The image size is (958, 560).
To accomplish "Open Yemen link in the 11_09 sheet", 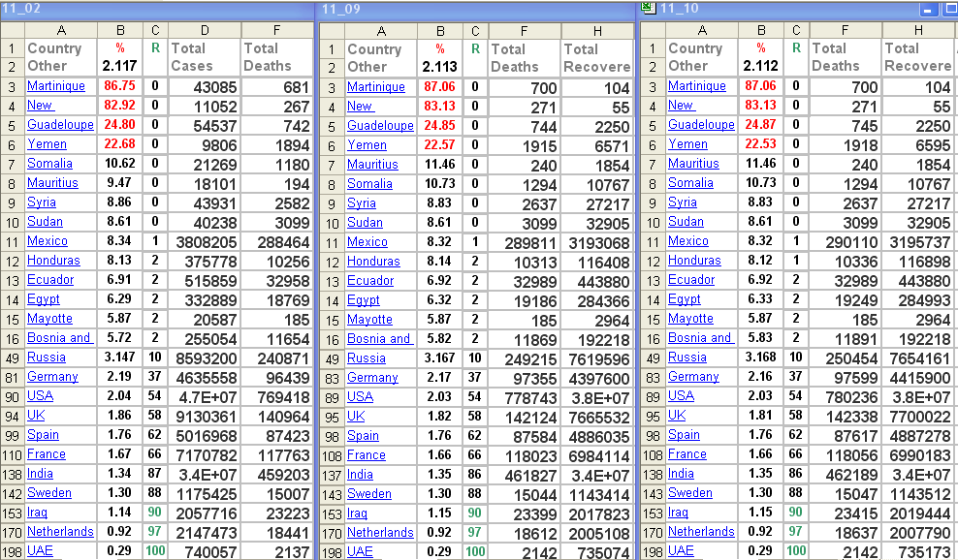I will 367,145.
